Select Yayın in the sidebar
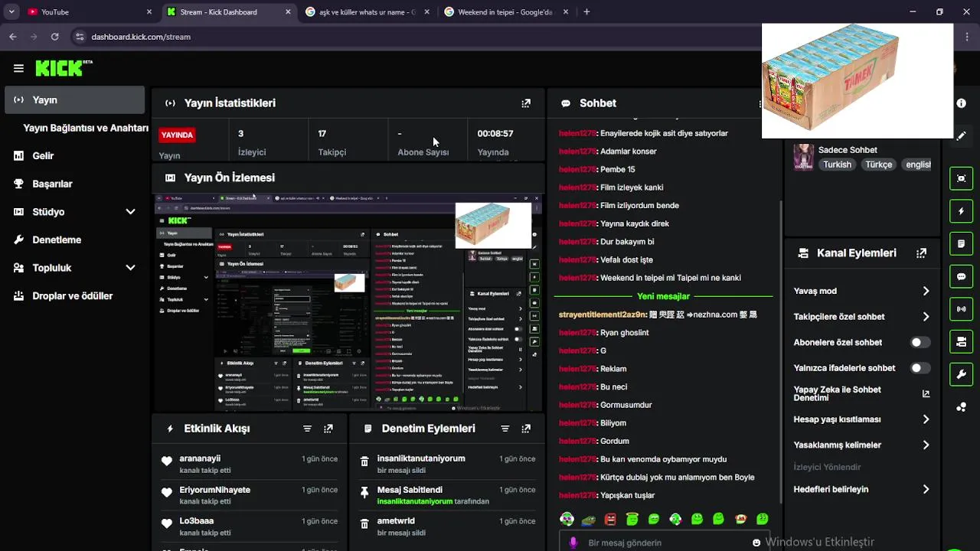 click(74, 99)
